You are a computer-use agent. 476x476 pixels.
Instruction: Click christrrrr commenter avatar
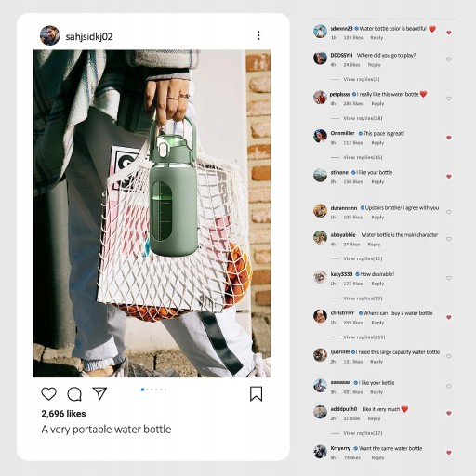320,316
